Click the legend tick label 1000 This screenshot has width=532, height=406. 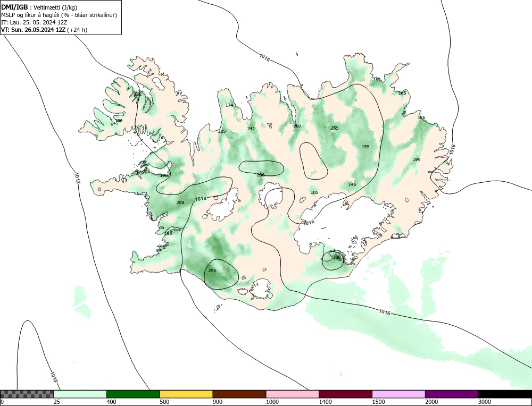pyautogui.click(x=272, y=402)
